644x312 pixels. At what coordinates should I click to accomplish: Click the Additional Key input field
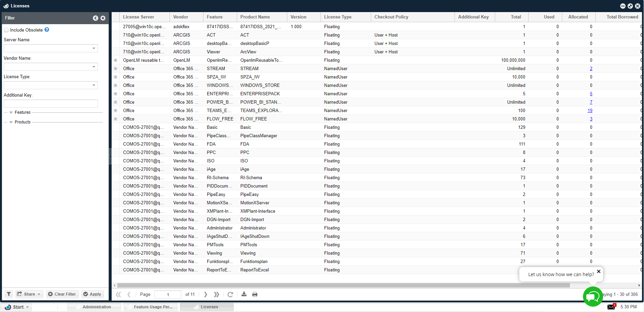51,104
